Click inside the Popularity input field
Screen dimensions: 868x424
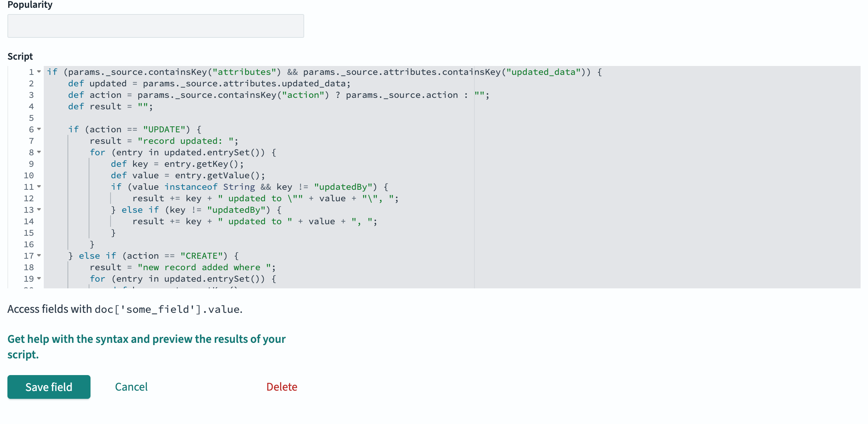155,26
